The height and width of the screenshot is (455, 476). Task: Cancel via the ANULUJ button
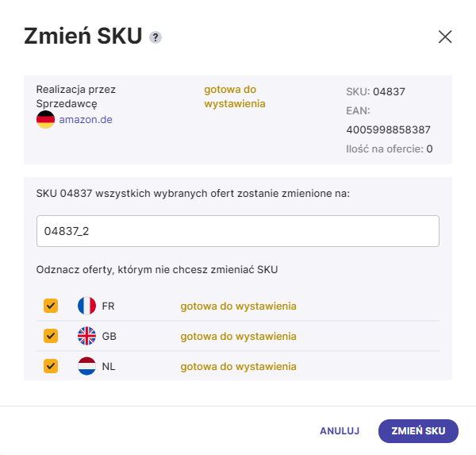[x=340, y=430]
